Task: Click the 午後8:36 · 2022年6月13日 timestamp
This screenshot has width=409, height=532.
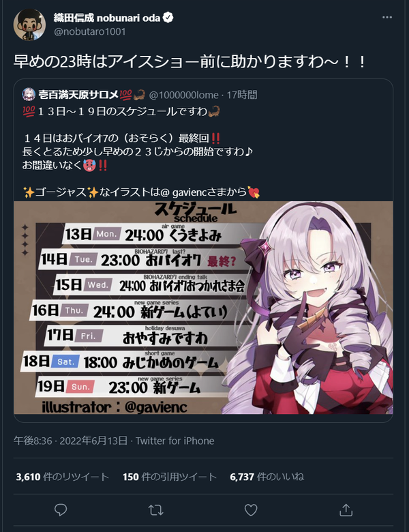Action: tap(70, 441)
